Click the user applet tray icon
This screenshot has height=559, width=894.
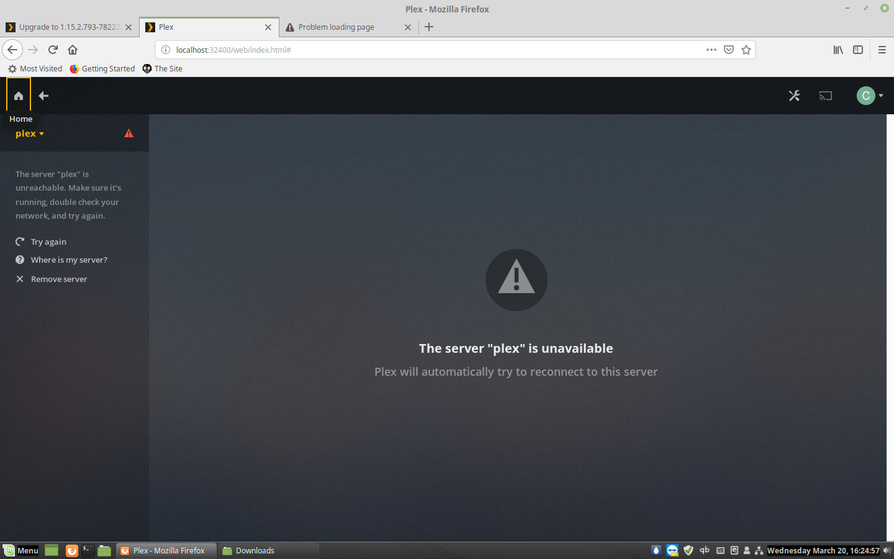(746, 550)
